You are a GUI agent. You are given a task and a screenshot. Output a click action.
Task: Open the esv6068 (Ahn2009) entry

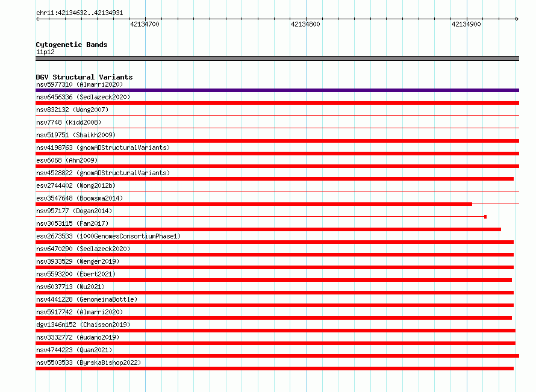(67, 160)
